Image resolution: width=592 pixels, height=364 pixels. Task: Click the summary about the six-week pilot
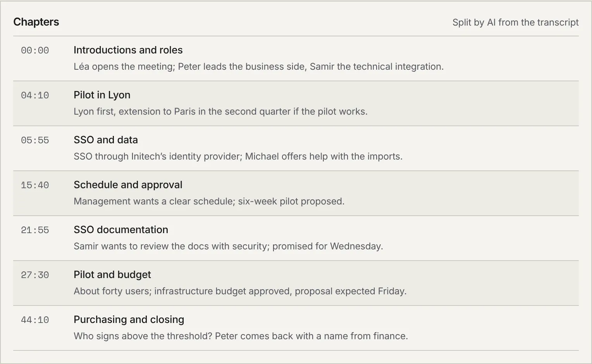coord(209,201)
